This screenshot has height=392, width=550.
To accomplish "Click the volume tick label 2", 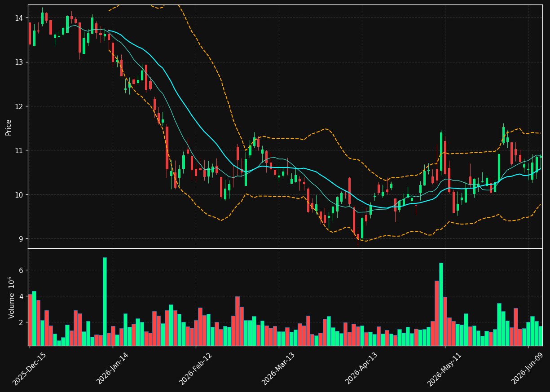I will coord(22,322).
